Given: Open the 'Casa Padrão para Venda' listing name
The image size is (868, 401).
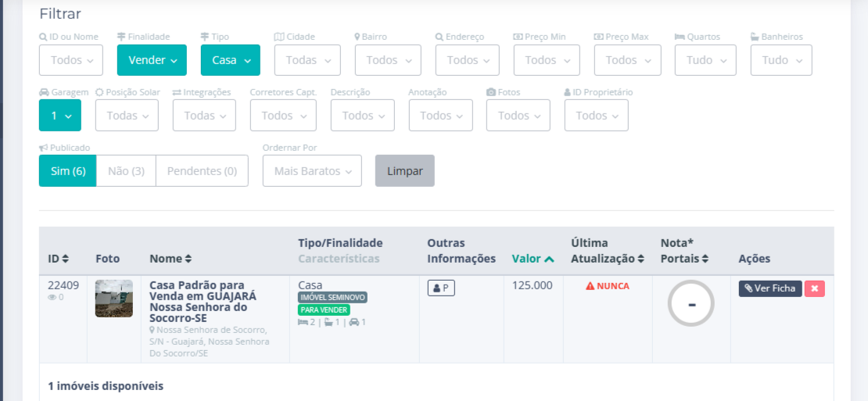Looking at the screenshot, I should point(203,302).
